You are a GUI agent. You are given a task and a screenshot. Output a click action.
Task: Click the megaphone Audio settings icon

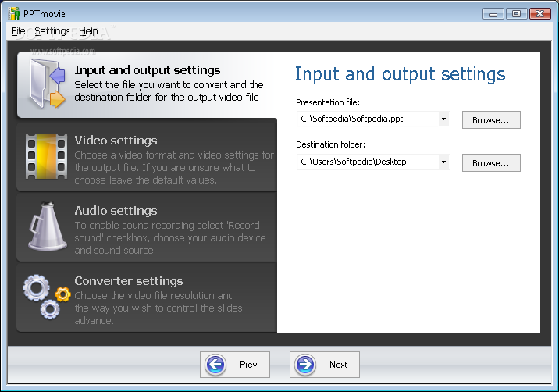coord(47,226)
